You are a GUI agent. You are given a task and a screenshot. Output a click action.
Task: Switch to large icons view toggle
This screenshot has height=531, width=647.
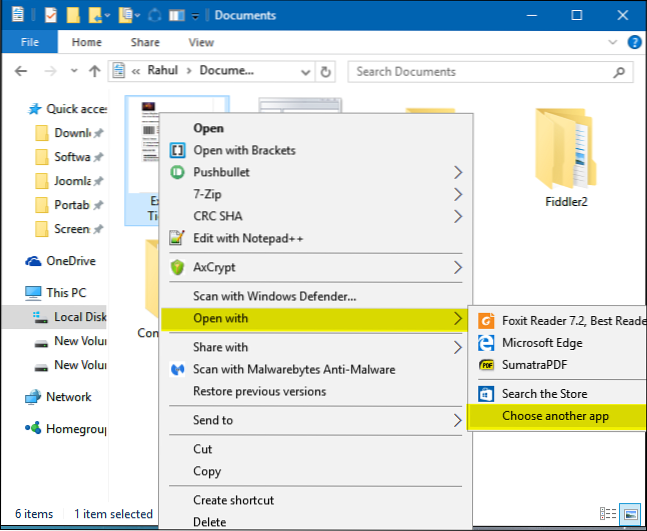coord(631,514)
